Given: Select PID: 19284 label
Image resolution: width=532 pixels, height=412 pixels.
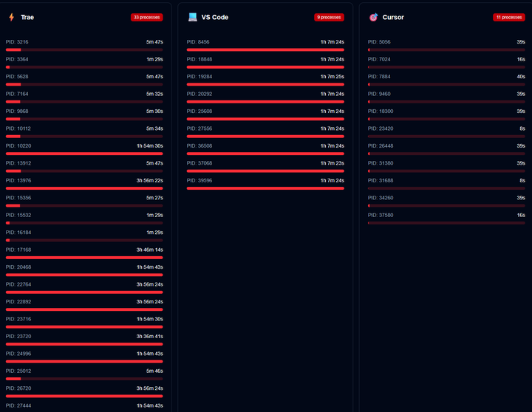Looking at the screenshot, I should click(x=199, y=77).
